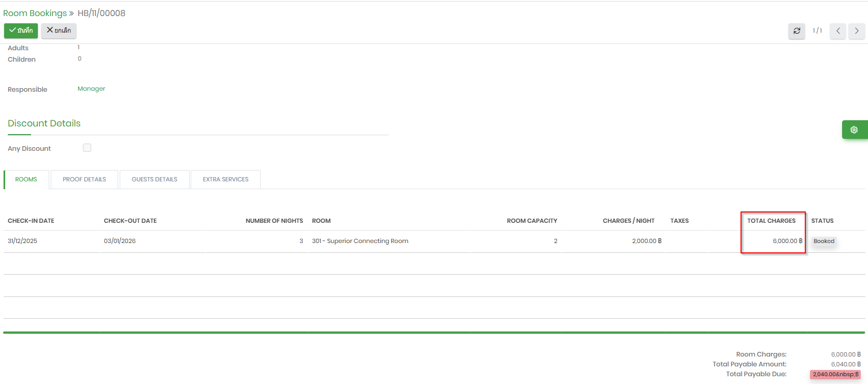Save the booking with green checkmark button
Screen dimensions: 868x384
[21, 31]
